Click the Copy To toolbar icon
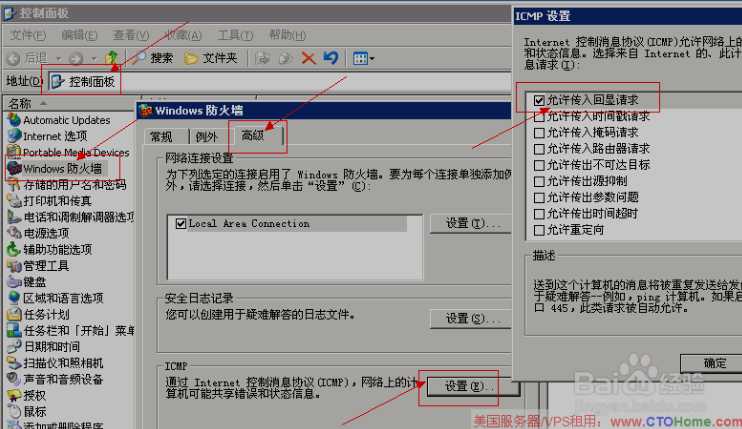This screenshot has height=429, width=742. [285, 58]
